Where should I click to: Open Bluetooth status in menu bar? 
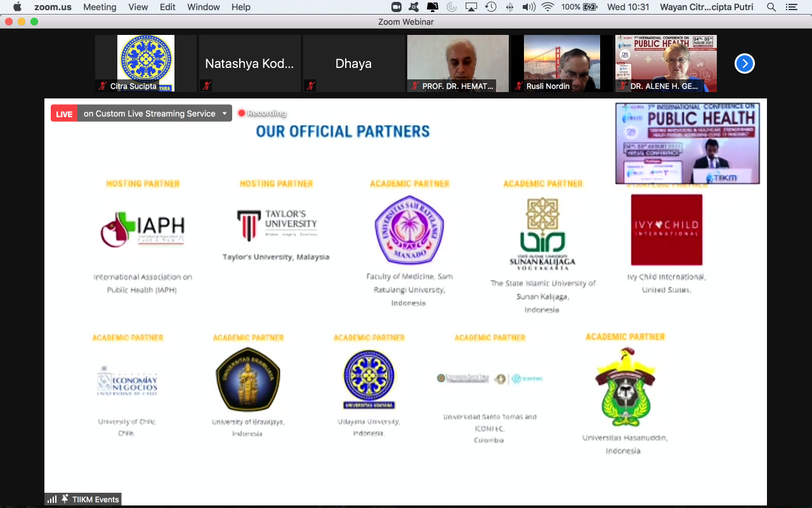click(509, 7)
